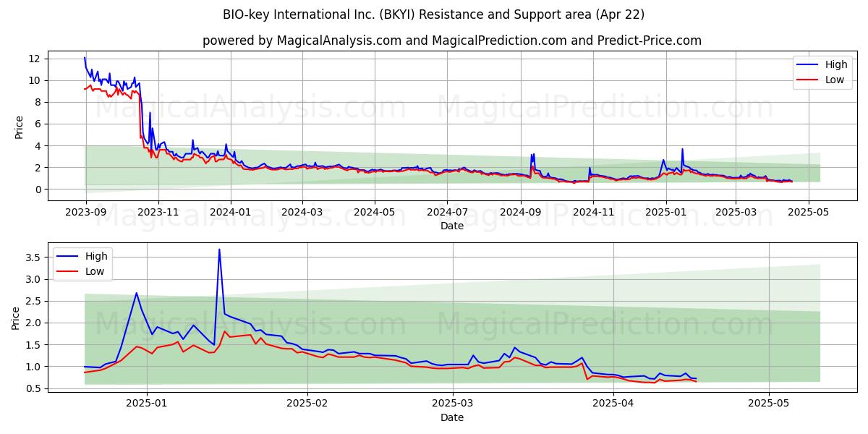868x434 pixels.
Task: Click 'Low' label in top chart legend
Action: [835, 80]
